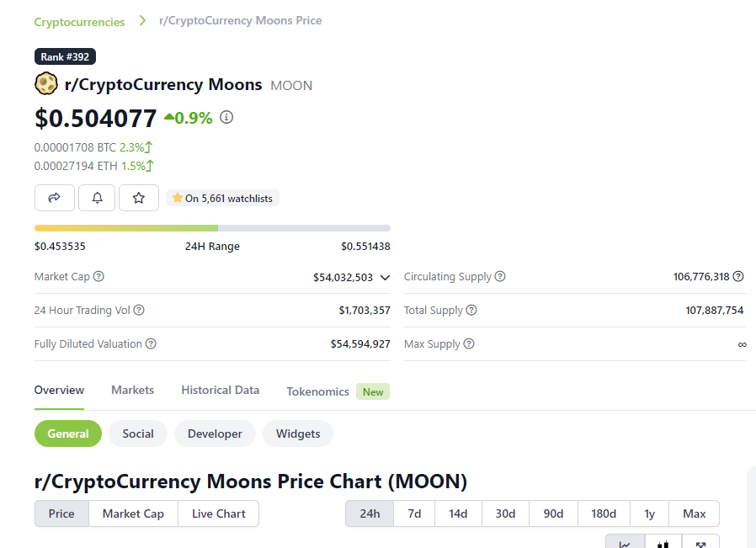Set a price alert via the bell icon
Screen dimensions: 756x548
point(96,198)
